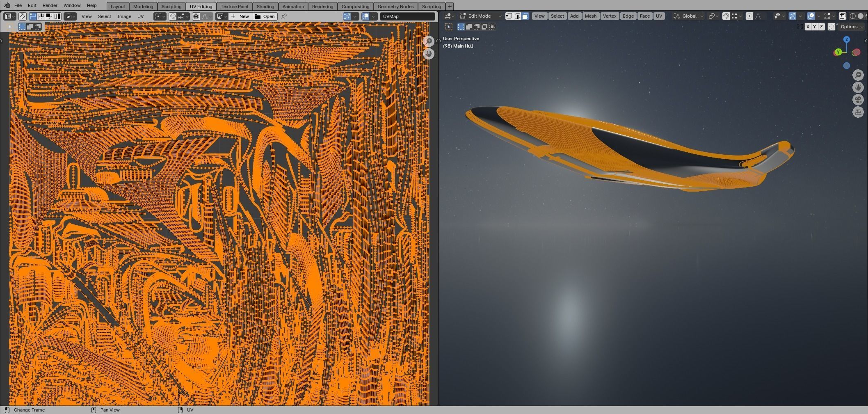Switch to the Texture Paint workspace tab
This screenshot has height=414, width=868.
coord(235,7)
